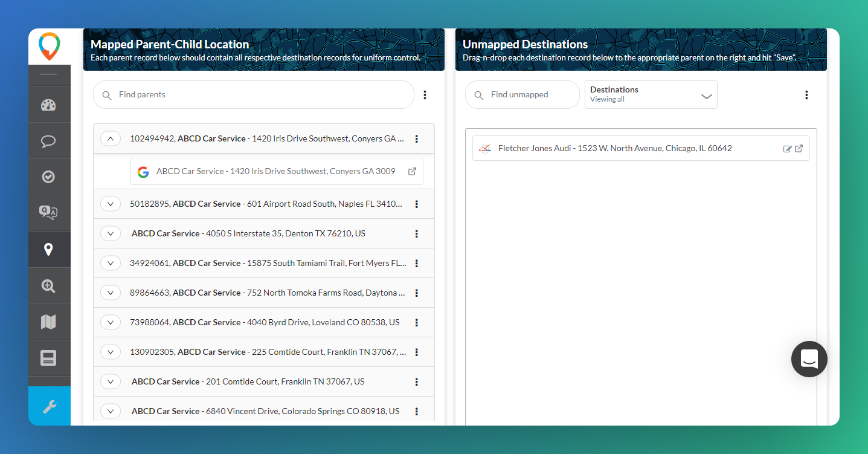
Task: Open the dashboard gauge icon in sidebar
Action: [48, 105]
